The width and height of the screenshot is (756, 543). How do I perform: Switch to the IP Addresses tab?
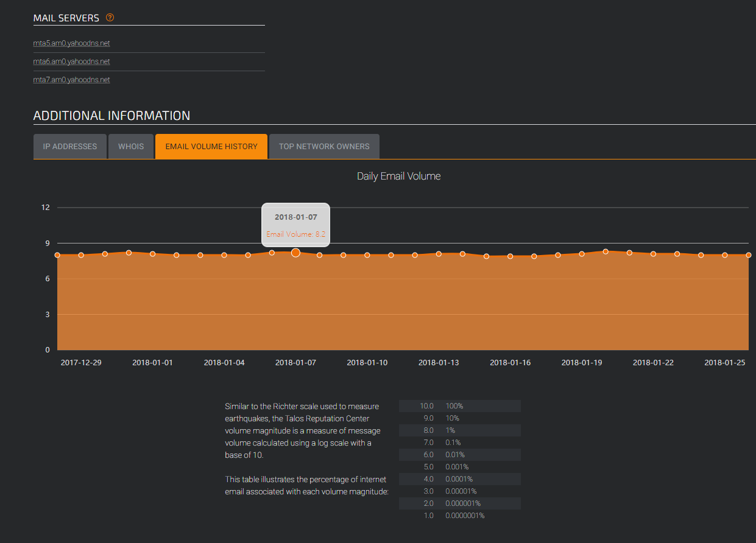[x=70, y=147]
